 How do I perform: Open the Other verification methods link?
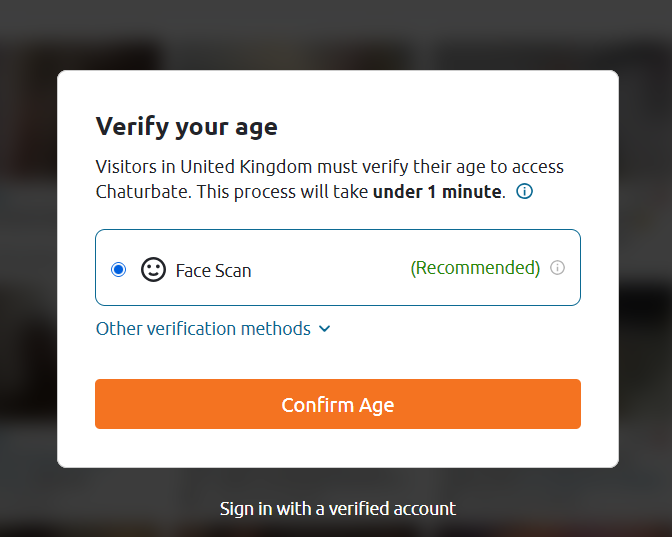pyautogui.click(x=213, y=329)
